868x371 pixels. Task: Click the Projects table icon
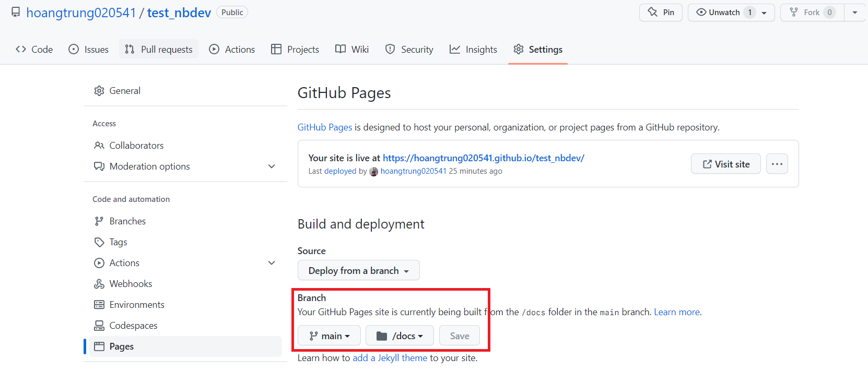[x=276, y=49]
